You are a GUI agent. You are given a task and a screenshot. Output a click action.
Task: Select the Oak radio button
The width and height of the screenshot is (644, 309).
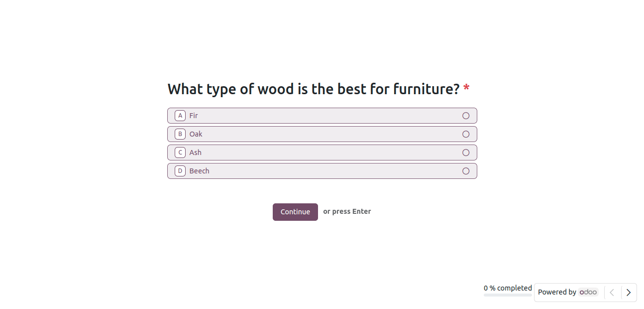pyautogui.click(x=466, y=134)
